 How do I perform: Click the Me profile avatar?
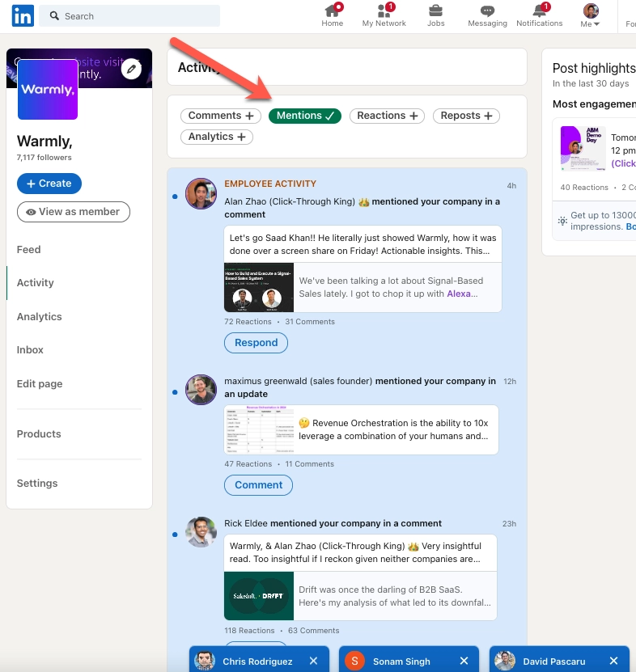pos(591,11)
